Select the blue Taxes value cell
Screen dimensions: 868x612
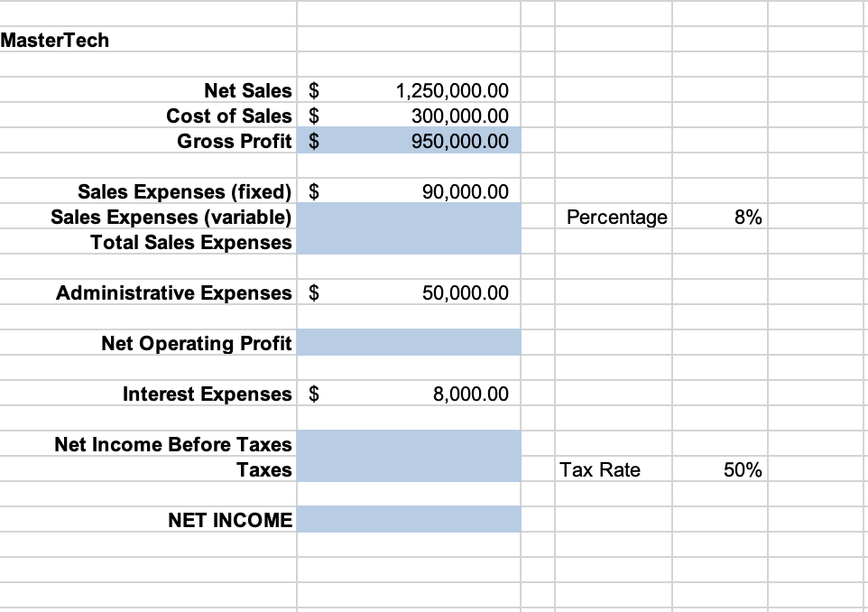click(409, 469)
